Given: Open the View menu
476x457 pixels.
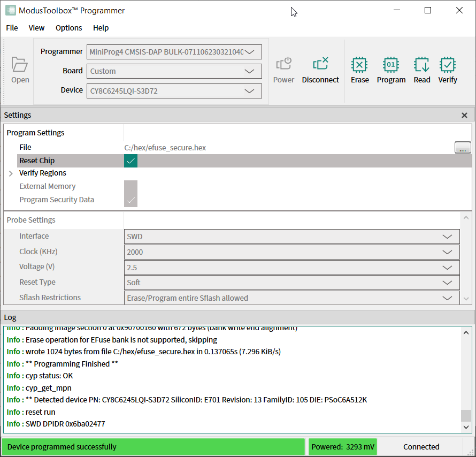Looking at the screenshot, I should coord(36,28).
